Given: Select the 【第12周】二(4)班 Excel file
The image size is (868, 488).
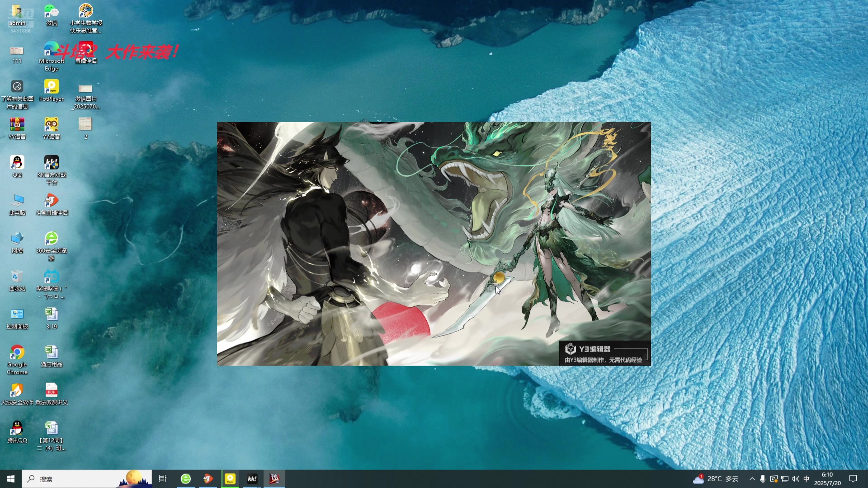Looking at the screenshot, I should click(x=52, y=436).
